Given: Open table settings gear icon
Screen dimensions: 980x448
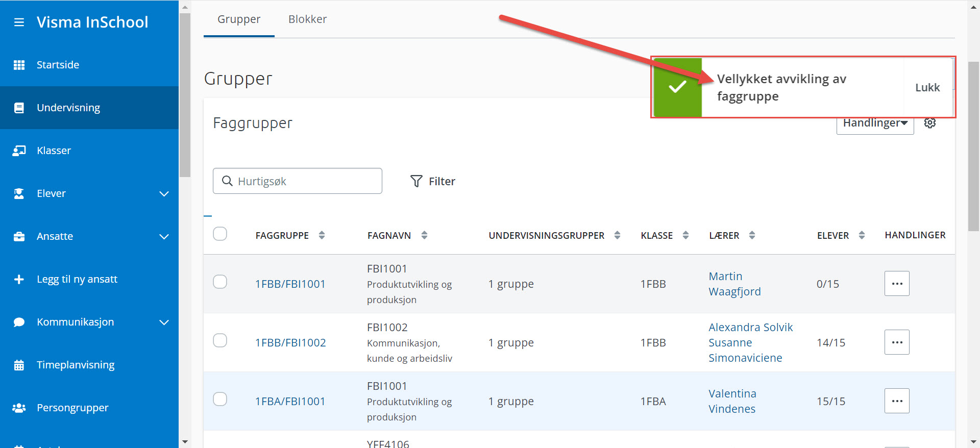Looking at the screenshot, I should tap(930, 123).
